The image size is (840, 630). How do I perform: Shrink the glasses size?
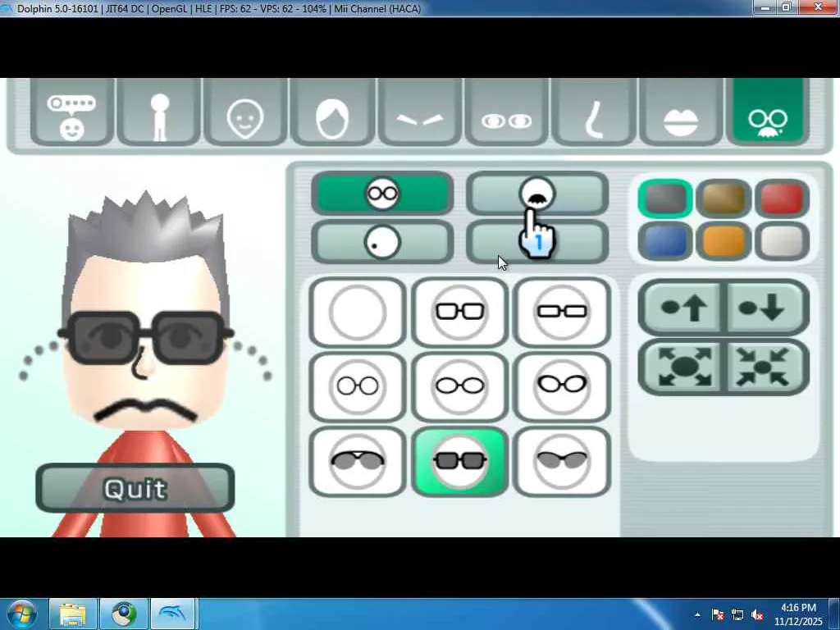coord(766,367)
